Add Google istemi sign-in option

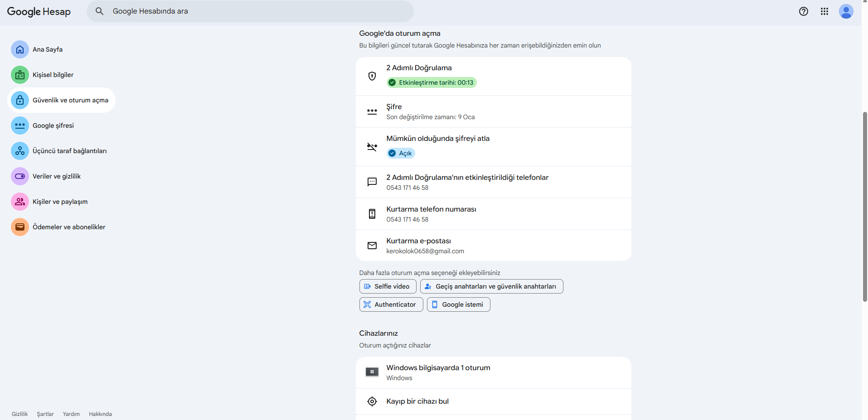coord(458,304)
